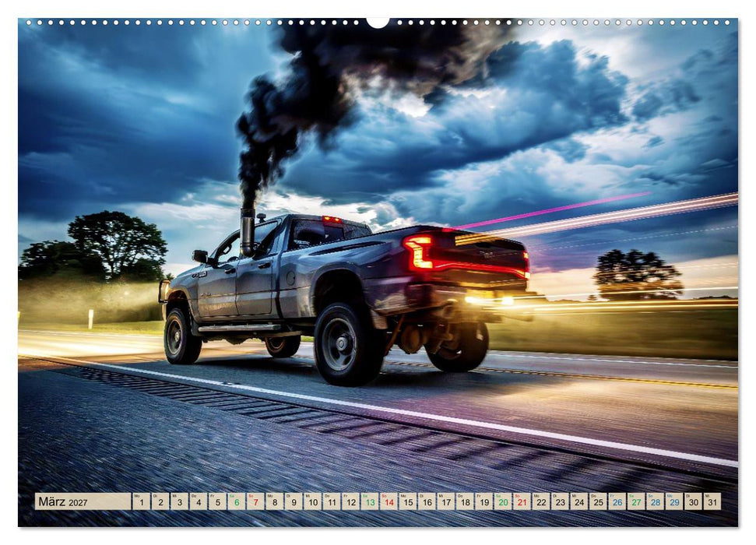Image resolution: width=756 pixels, height=545 pixels.
Task: Pick red Sunday 14 date cell
Action: click(389, 501)
